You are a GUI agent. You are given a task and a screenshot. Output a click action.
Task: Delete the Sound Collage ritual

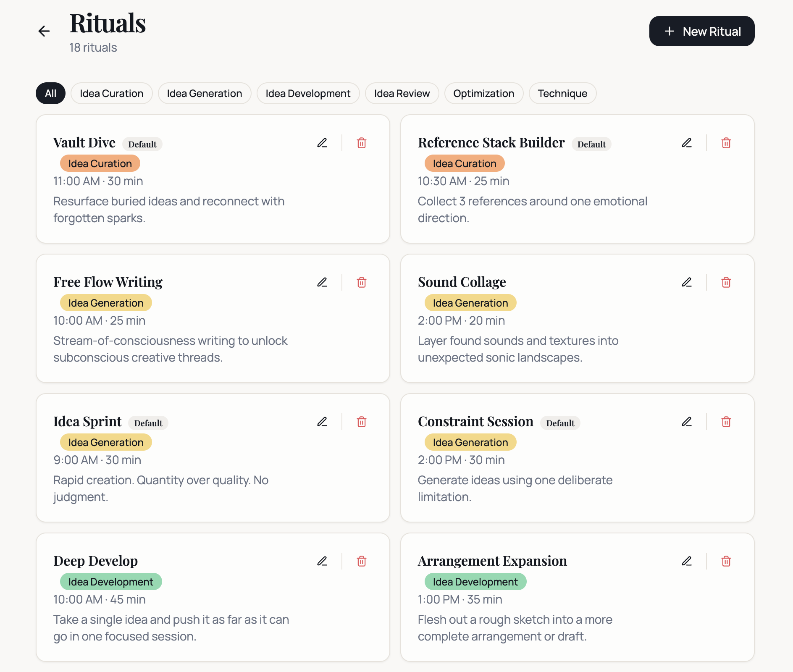tap(726, 282)
